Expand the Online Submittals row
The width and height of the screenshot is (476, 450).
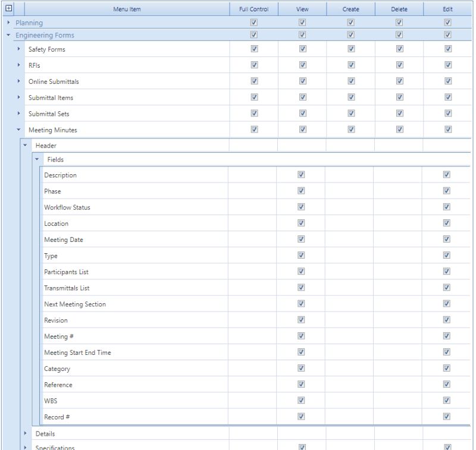[19, 81]
